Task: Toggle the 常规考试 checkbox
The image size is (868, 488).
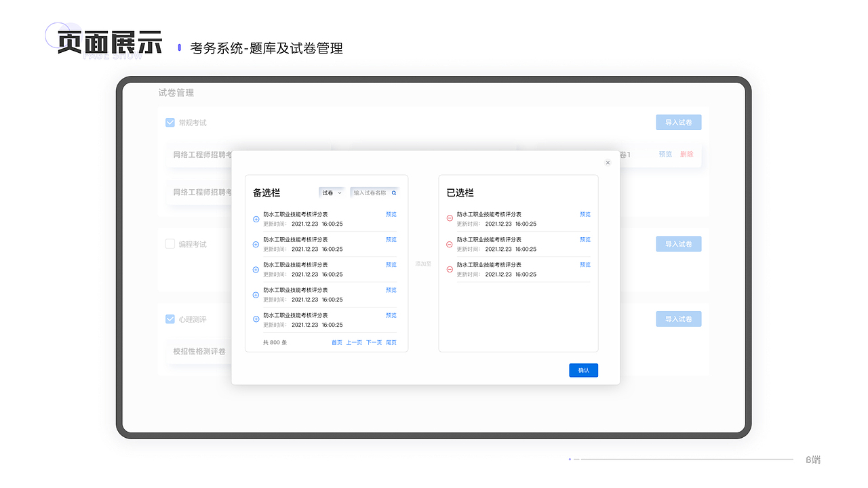Action: [x=170, y=123]
